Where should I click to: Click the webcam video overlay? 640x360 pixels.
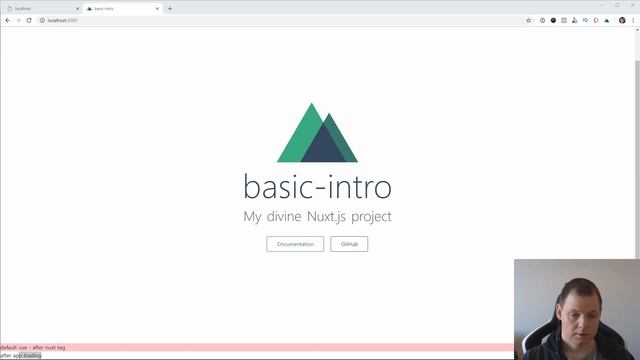(x=577, y=309)
